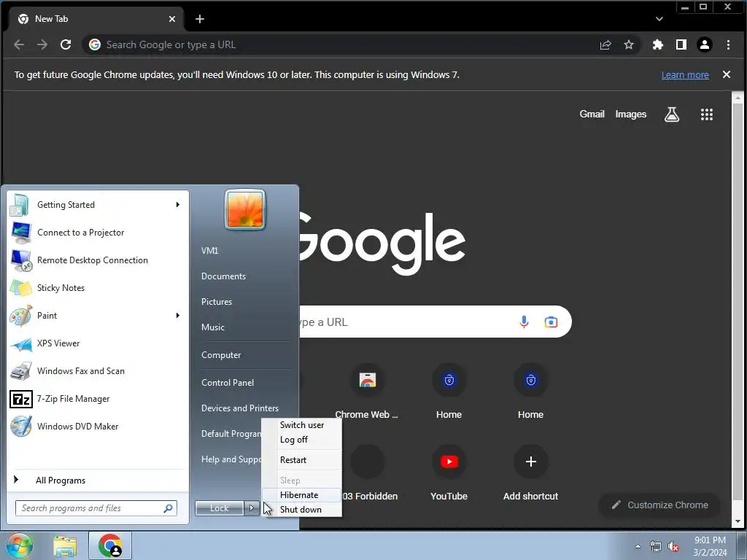Click the muted volume tray icon
Image resolution: width=747 pixels, height=560 pixels.
(673, 547)
